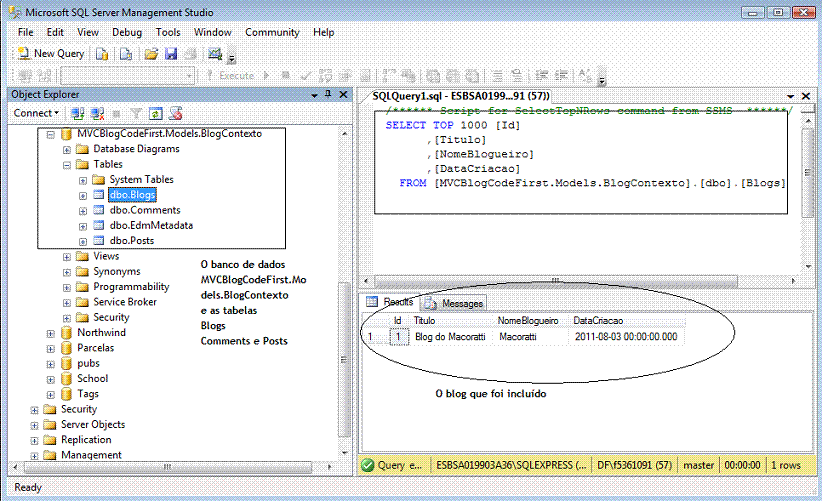The image size is (822, 501).
Task: Select the dbo.EdmMetadata table
Action: click(x=152, y=225)
